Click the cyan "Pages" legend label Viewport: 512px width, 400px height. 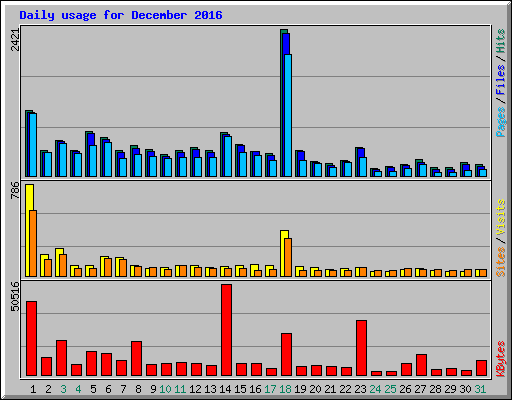(x=500, y=122)
